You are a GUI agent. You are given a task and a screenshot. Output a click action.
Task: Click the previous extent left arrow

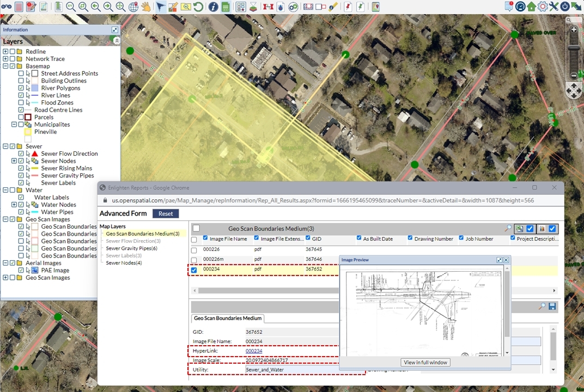95,7
